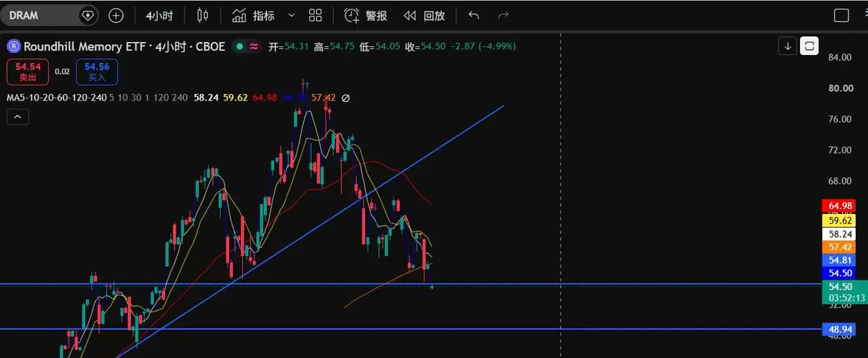Open the indicator templates grid icon

pos(315,15)
